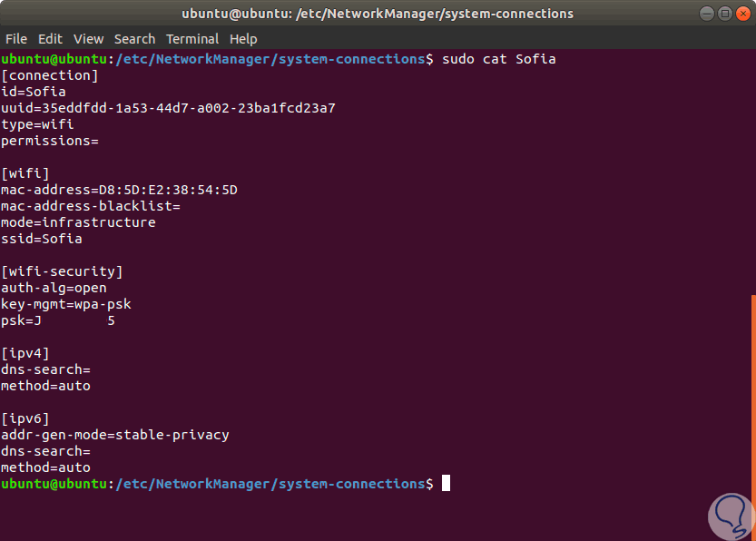Open the File menu
The image size is (756, 541).
[x=16, y=39]
